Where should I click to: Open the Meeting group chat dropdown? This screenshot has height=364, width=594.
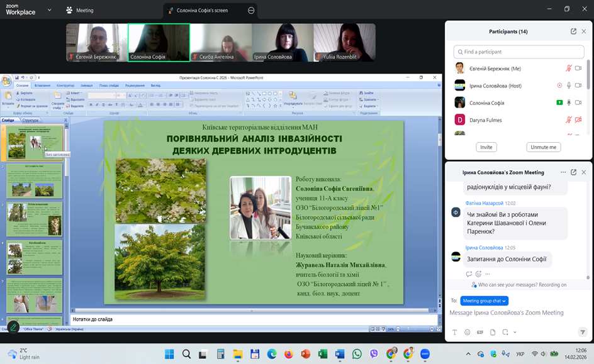point(484,301)
